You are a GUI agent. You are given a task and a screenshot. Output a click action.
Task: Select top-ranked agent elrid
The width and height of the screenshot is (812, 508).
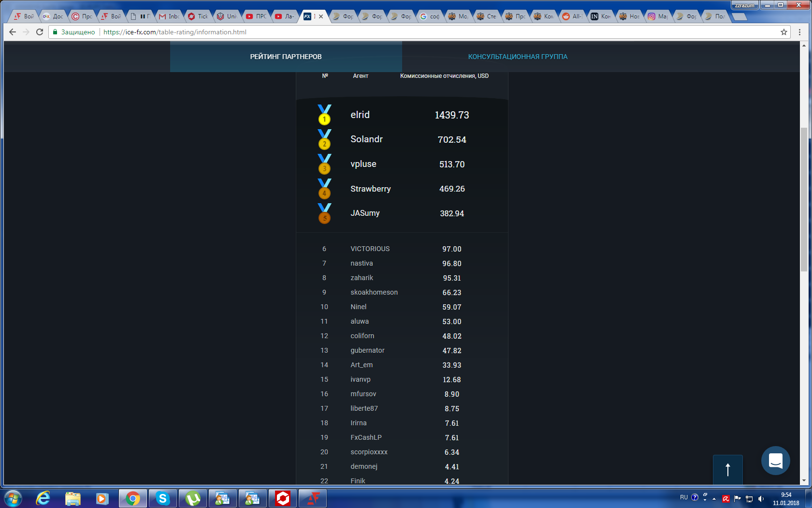pyautogui.click(x=360, y=115)
